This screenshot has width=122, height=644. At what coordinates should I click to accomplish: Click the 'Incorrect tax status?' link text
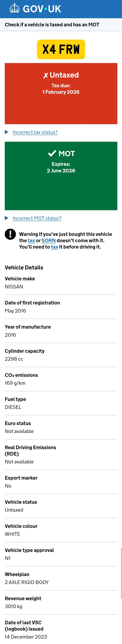coord(35,132)
